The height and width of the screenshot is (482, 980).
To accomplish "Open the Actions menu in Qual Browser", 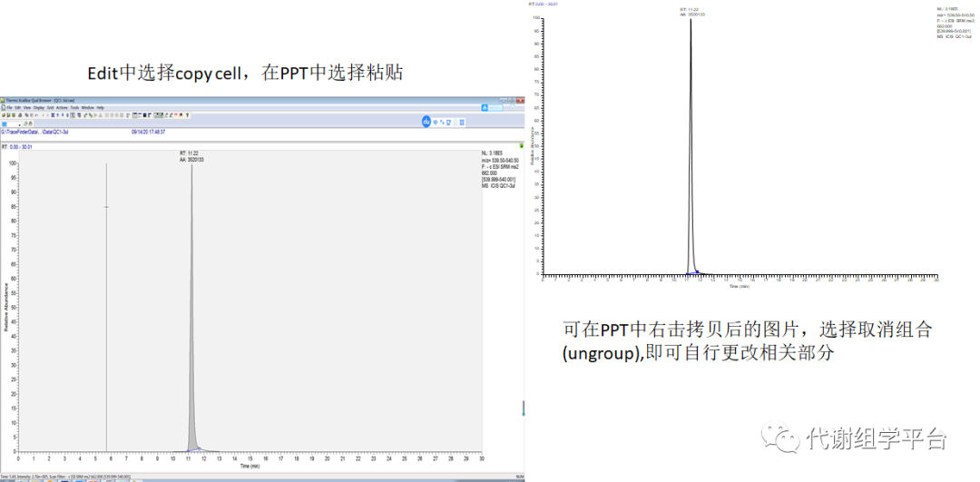I will point(62,107).
